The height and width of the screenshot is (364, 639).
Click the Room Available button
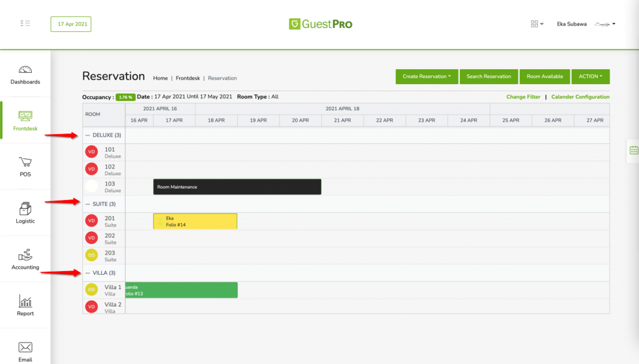tap(545, 76)
